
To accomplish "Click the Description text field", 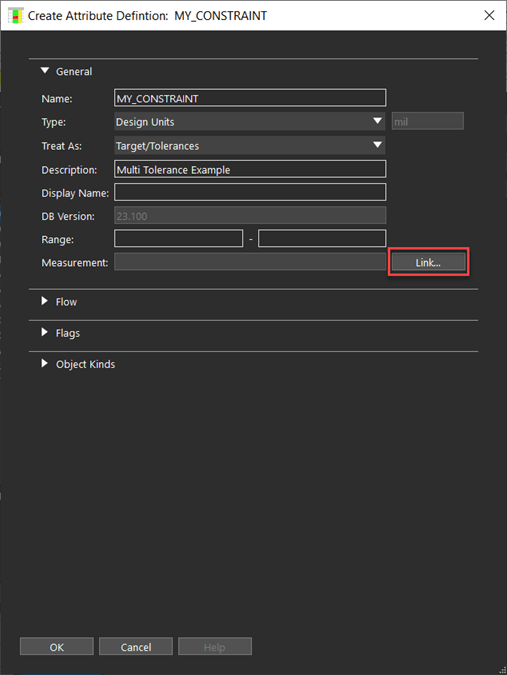I will pyautogui.click(x=250, y=169).
